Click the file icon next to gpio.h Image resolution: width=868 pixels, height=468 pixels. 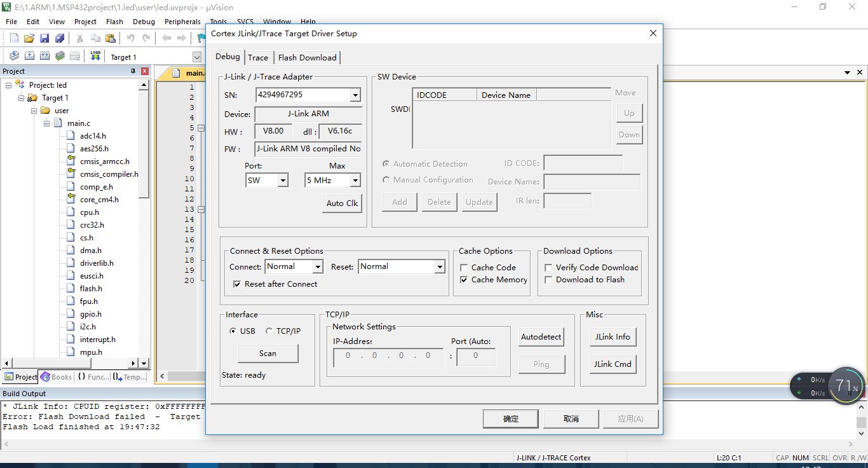point(70,314)
